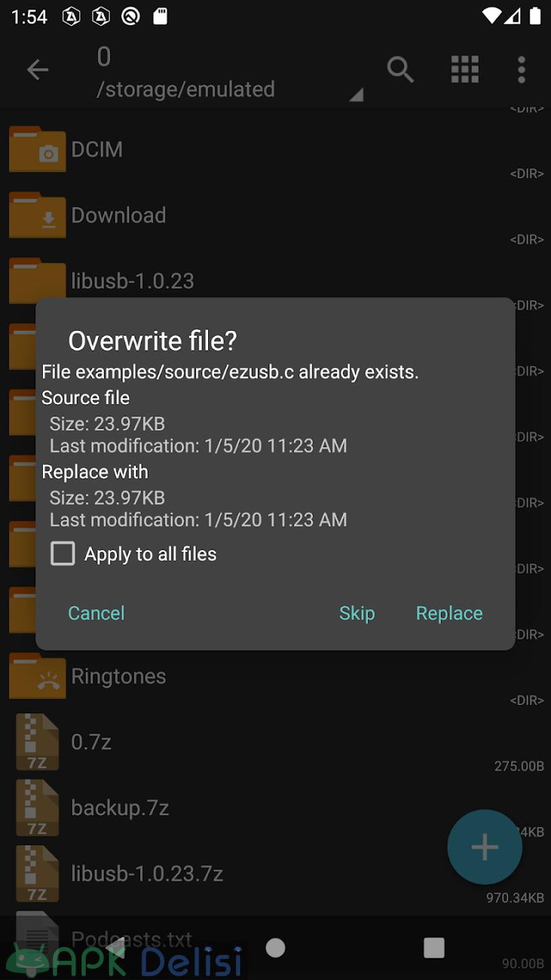Open the search magnifier icon
Screen dimensions: 551x980
click(x=400, y=69)
